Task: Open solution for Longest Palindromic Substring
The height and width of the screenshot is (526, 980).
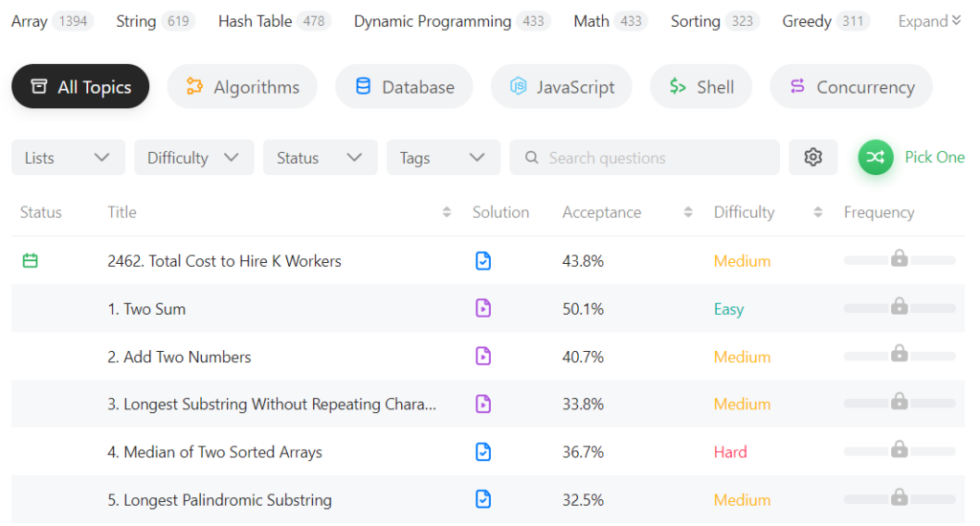Action: click(483, 499)
